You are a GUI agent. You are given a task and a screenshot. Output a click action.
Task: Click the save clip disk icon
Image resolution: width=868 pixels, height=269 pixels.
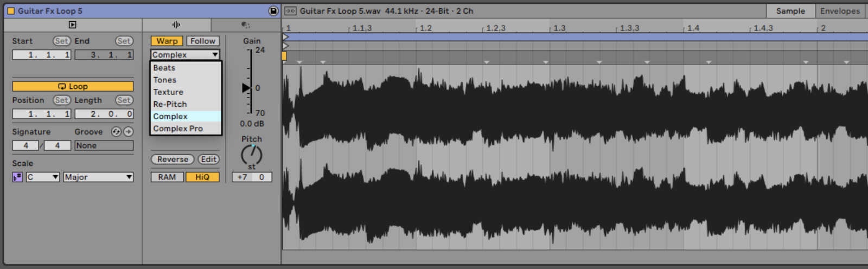click(273, 11)
